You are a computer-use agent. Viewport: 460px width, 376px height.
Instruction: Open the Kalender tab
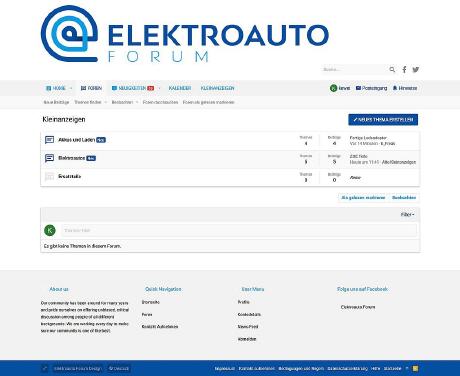[180, 88]
